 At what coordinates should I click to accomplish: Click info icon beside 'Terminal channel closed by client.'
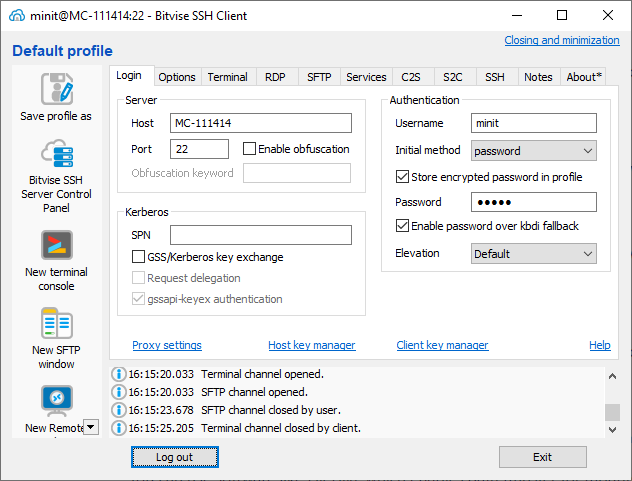pyautogui.click(x=118, y=428)
